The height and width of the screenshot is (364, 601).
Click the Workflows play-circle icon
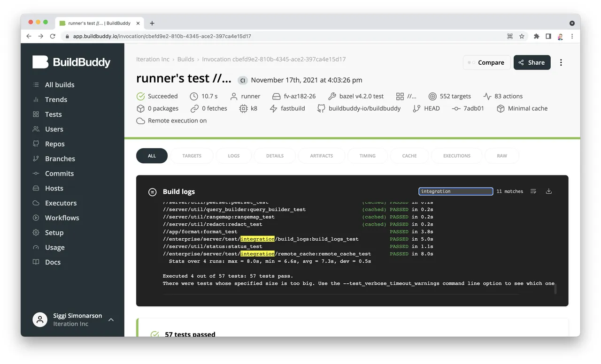coord(36,218)
